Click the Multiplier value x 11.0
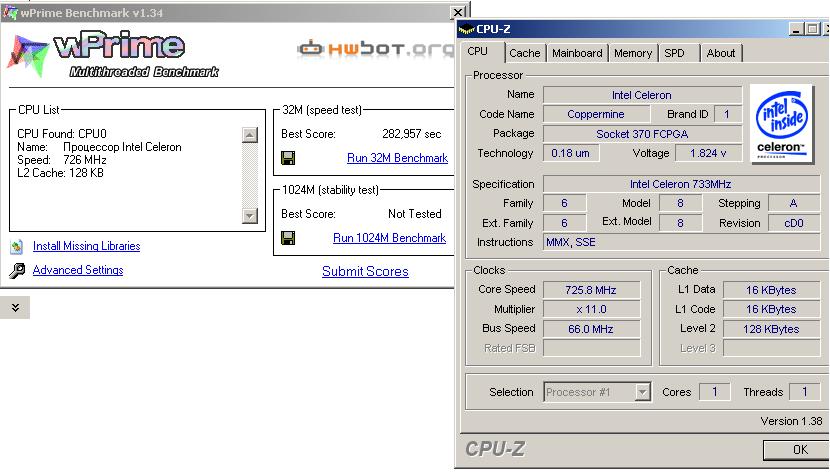This screenshot has height=472, width=830. [x=591, y=310]
